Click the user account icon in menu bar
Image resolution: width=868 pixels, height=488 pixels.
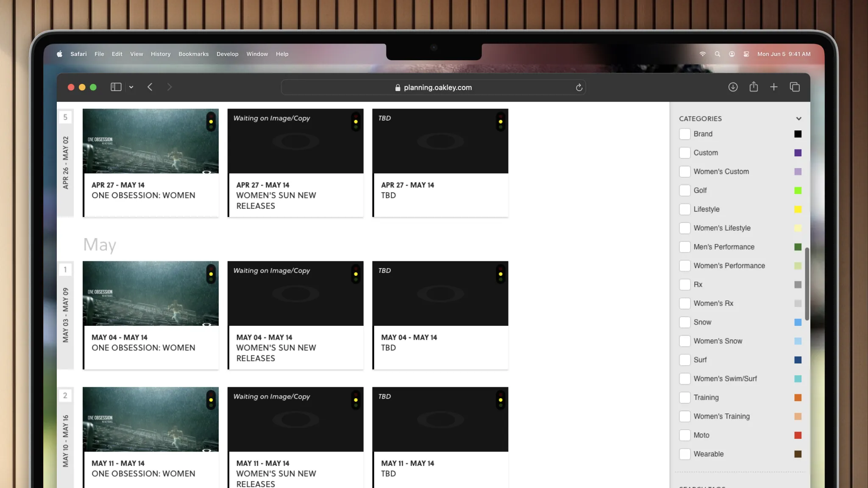(732, 54)
